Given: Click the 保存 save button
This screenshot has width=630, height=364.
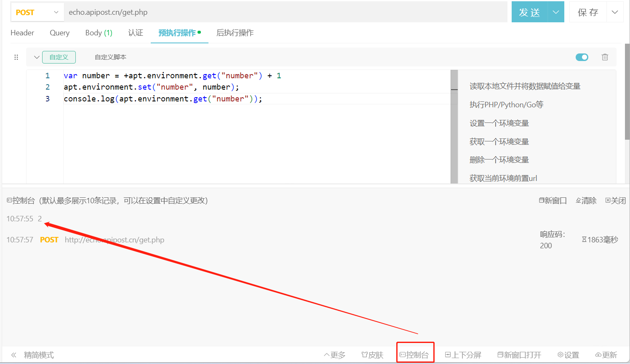Looking at the screenshot, I should [x=588, y=12].
